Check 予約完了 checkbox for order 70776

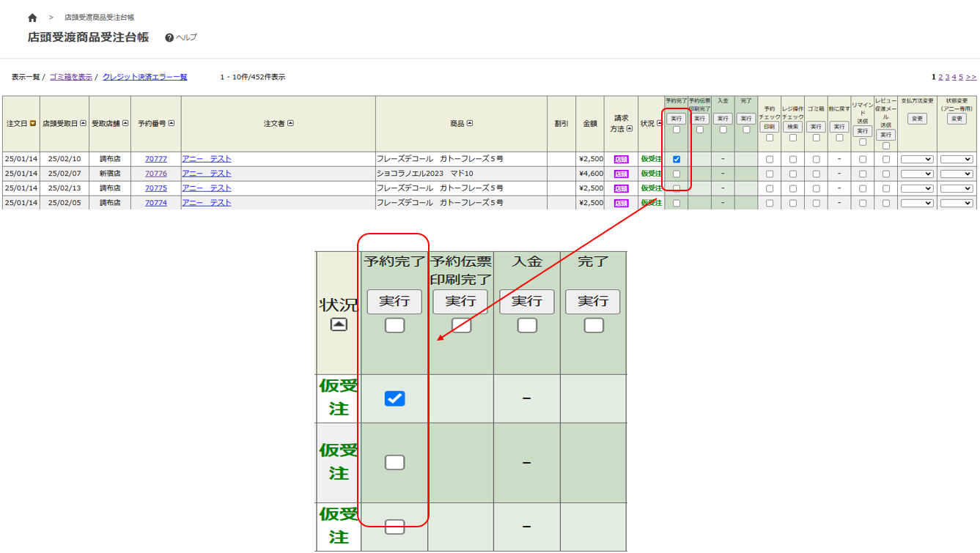(x=677, y=174)
